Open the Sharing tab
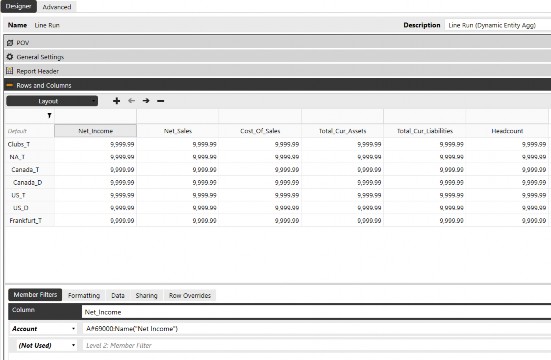This screenshot has height=360, width=551. click(147, 295)
